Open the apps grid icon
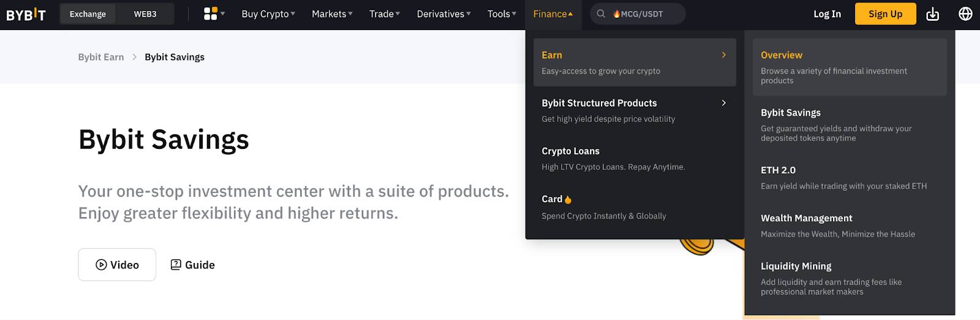Viewport: 980px width, 320px height. click(211, 13)
